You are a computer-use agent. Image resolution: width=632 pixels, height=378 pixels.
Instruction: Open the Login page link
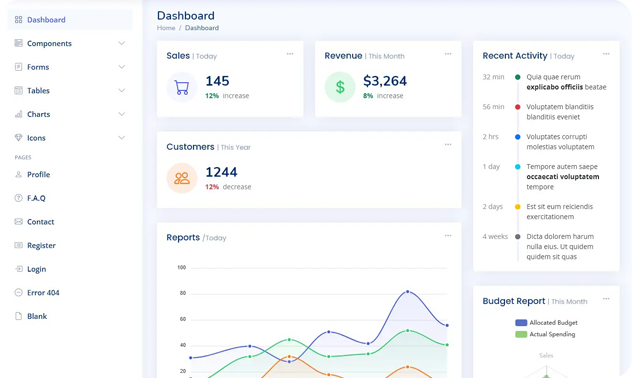coord(70,269)
